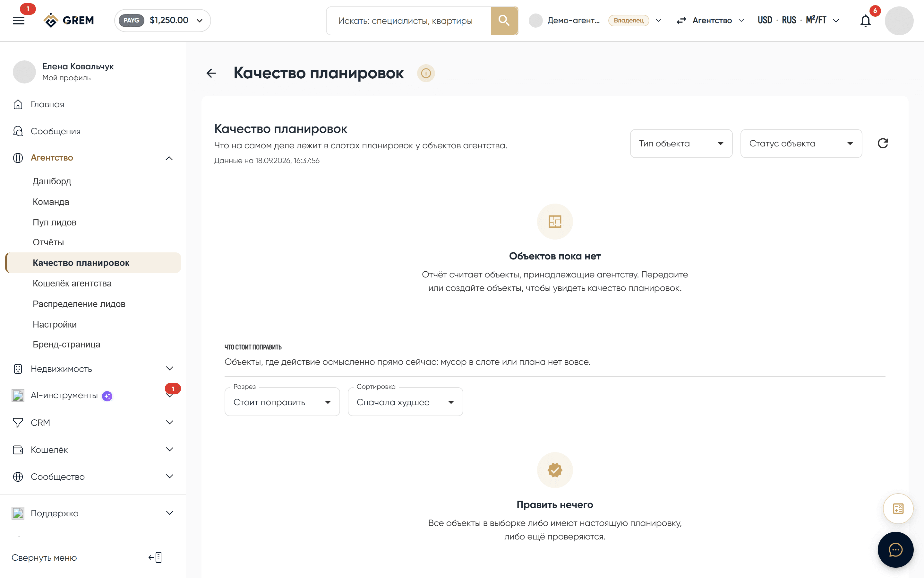Click Свернуть меню to collapse sidebar
Image resolution: width=924 pixels, height=578 pixels.
point(44,558)
